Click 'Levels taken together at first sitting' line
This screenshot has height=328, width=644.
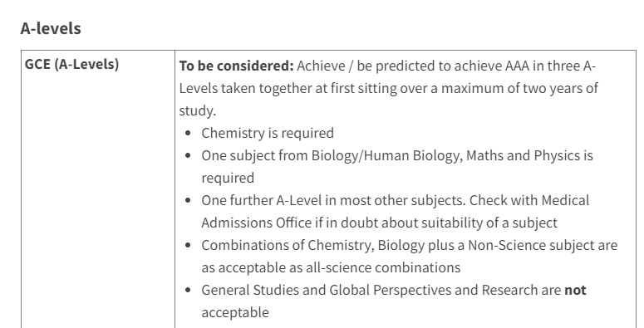389,88
